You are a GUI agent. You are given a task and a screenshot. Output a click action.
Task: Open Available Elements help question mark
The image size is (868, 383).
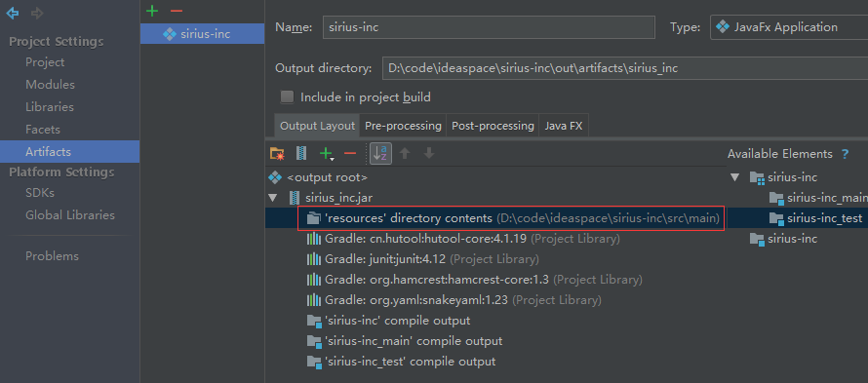[845, 154]
